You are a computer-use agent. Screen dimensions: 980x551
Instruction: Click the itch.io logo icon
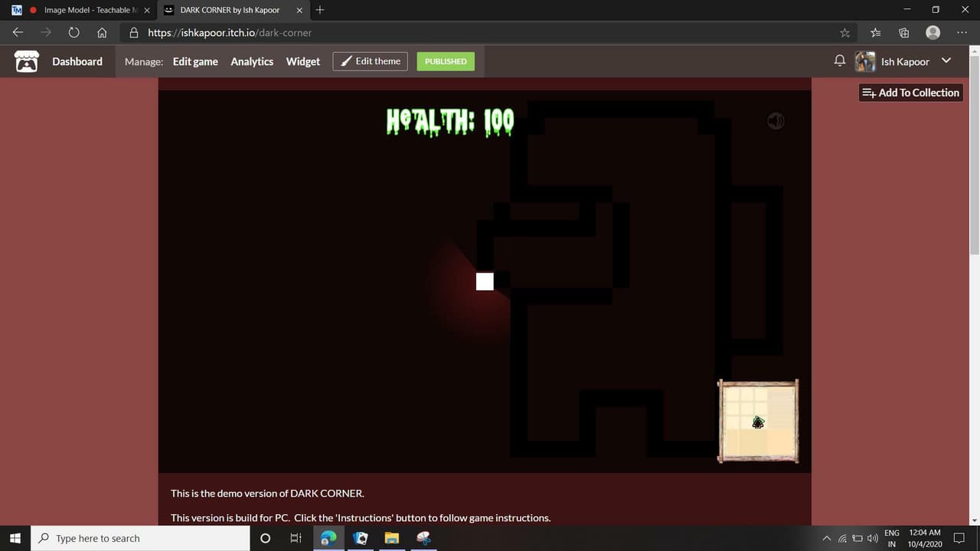[27, 61]
